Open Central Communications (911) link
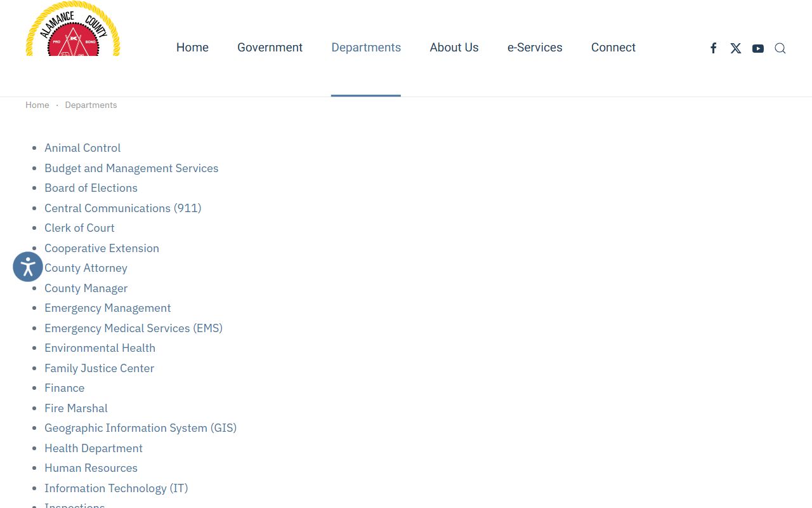The image size is (812, 508). pos(122,208)
